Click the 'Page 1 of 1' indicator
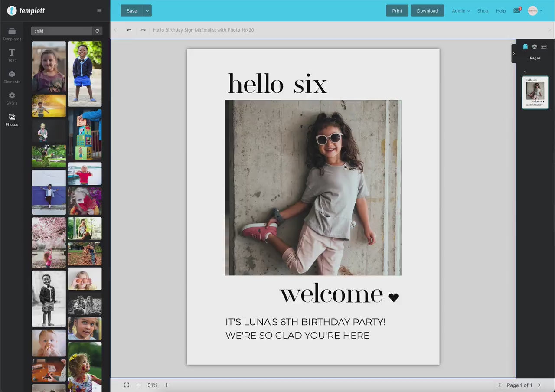This screenshot has width=555, height=392. point(519,385)
